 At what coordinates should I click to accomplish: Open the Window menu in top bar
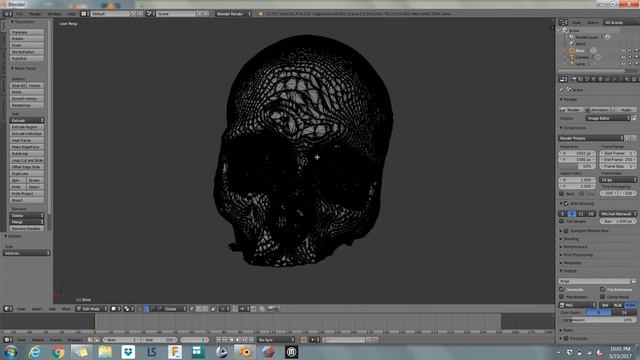click(54, 13)
